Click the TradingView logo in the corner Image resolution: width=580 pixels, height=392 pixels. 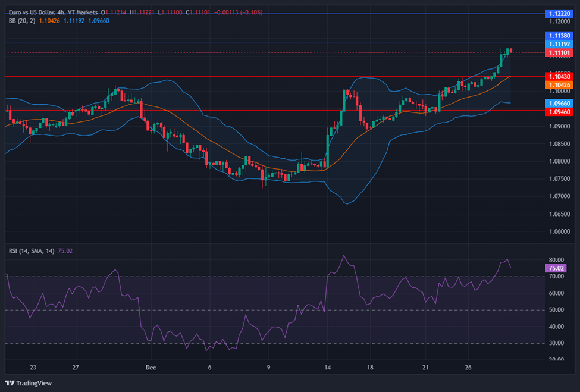[27, 382]
